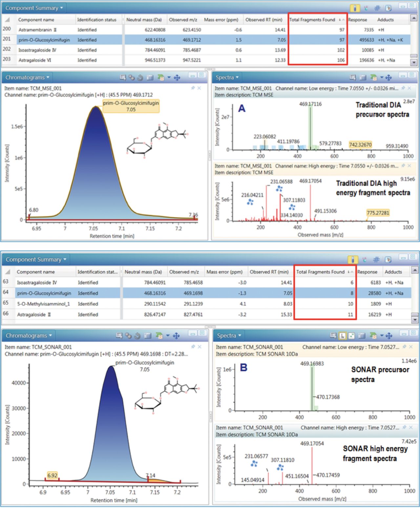Viewport: 420px width, 508px height.
Task: Click the export icon in the Spectra toolbar
Action: click(x=373, y=77)
